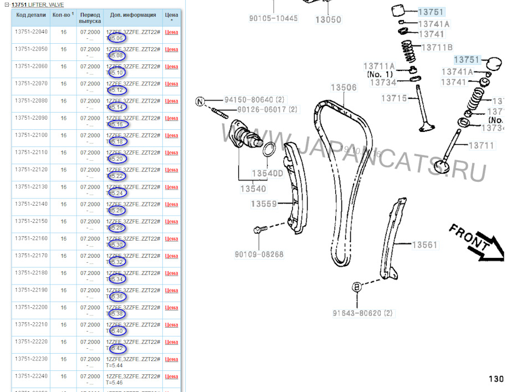
Task: Open the Цена link for 13751-22190
Action: pyautogui.click(x=171, y=291)
